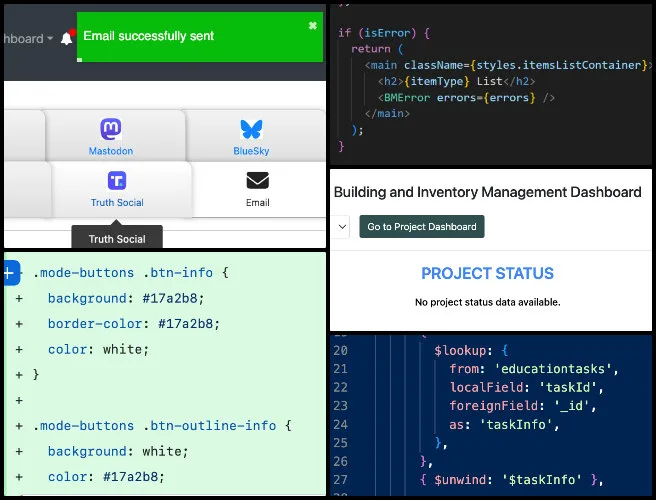Image resolution: width=656 pixels, height=500 pixels.
Task: Click 'main className={styles.itemsListContainer}' code line
Action: click(x=508, y=65)
